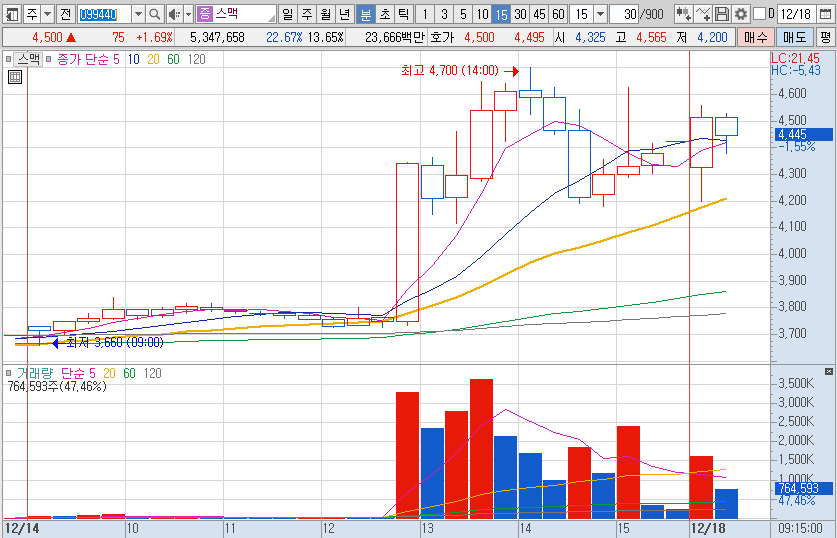Viewport: 837px width, 538px height.
Task: Check the D checkbox beside the date
Action: tap(759, 14)
